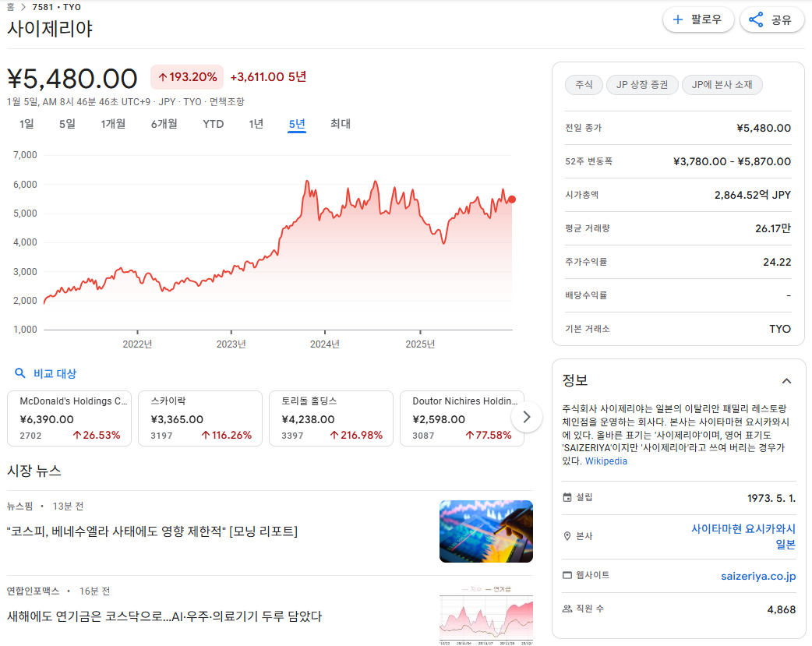Click the 시장 뉴스 section heading

[34, 471]
